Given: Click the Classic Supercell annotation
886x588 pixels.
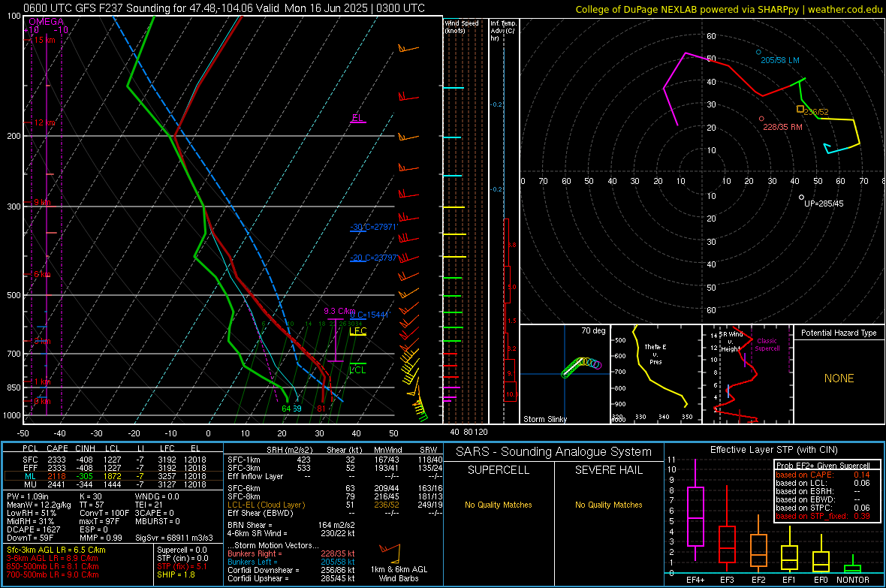Looking at the screenshot, I should coord(767,345).
